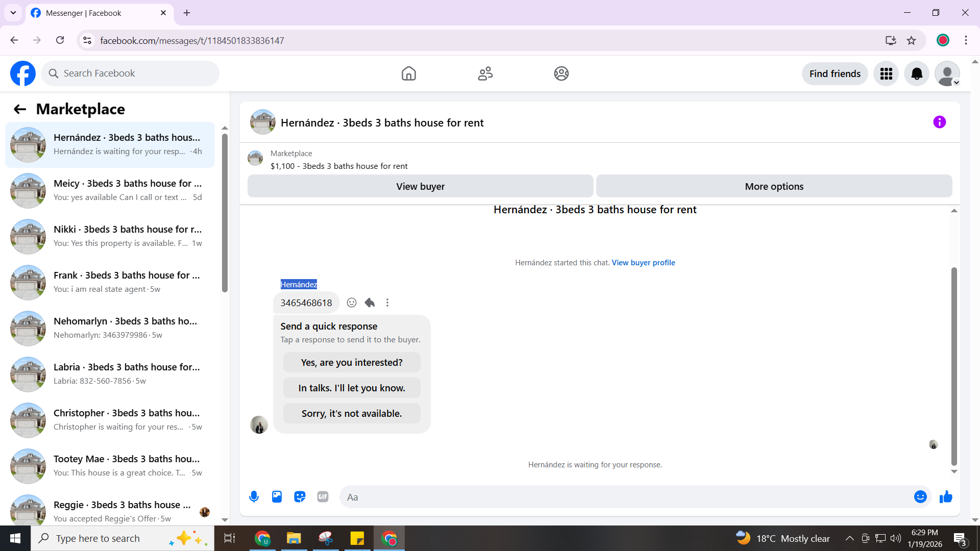Open account profile dropdown menu
980x551 pixels.
pos(947,74)
